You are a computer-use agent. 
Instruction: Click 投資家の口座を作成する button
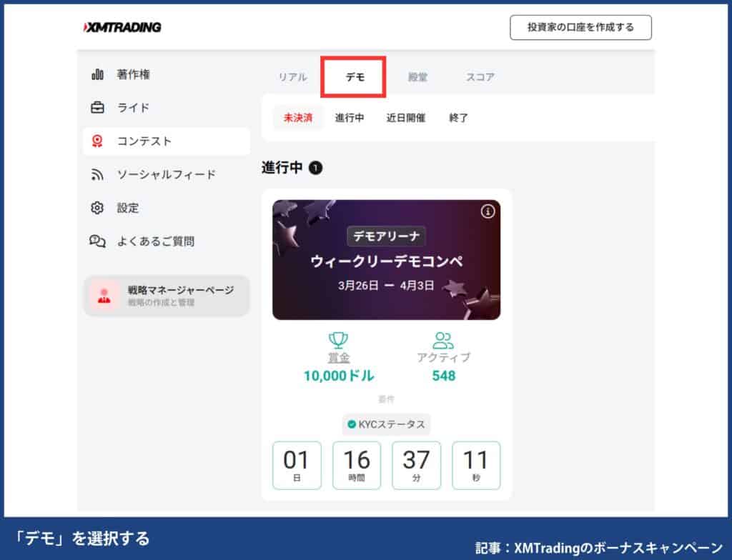point(580,28)
